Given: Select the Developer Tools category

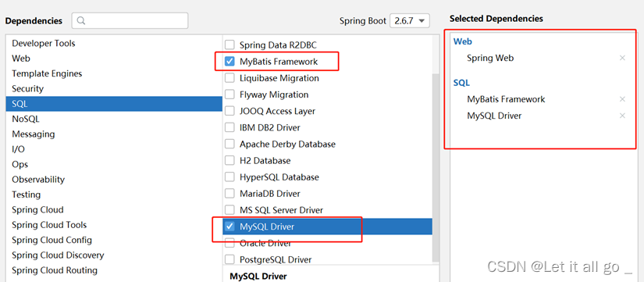Looking at the screenshot, I should [114, 43].
